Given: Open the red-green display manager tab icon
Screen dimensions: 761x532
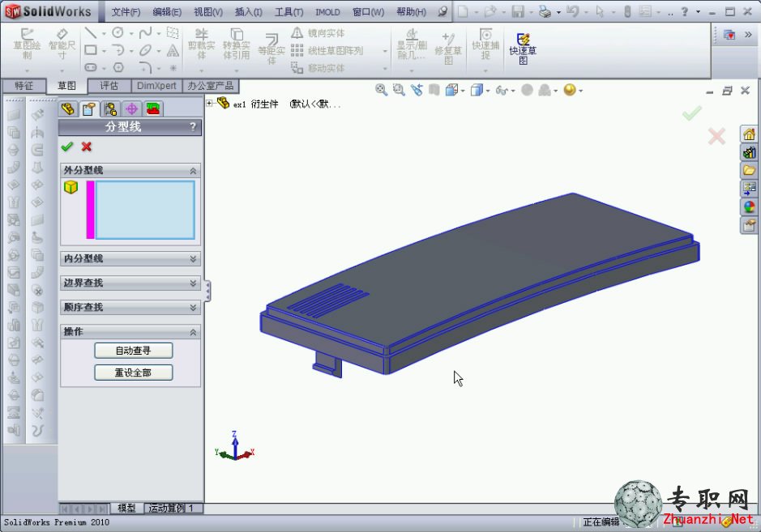Looking at the screenshot, I should [153, 109].
